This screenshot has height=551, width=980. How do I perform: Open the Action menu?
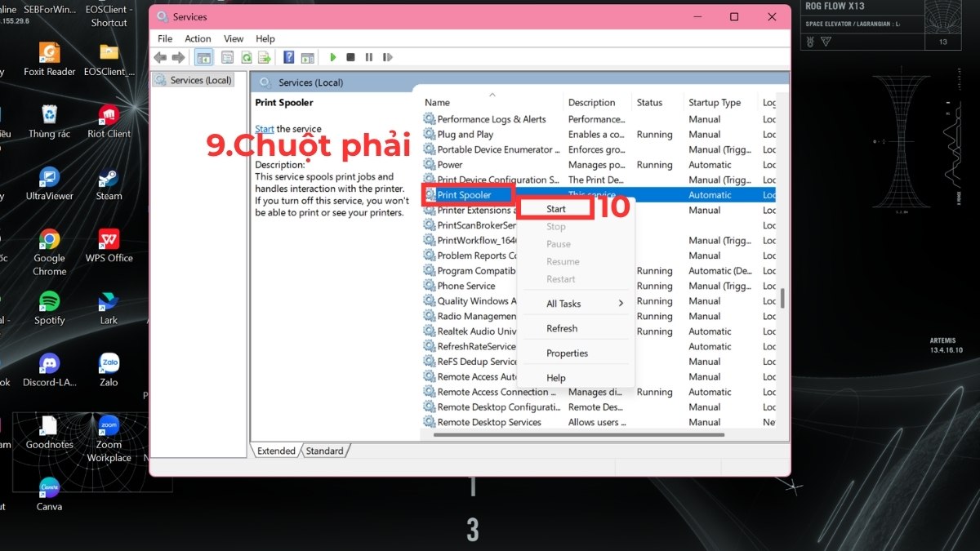(198, 38)
